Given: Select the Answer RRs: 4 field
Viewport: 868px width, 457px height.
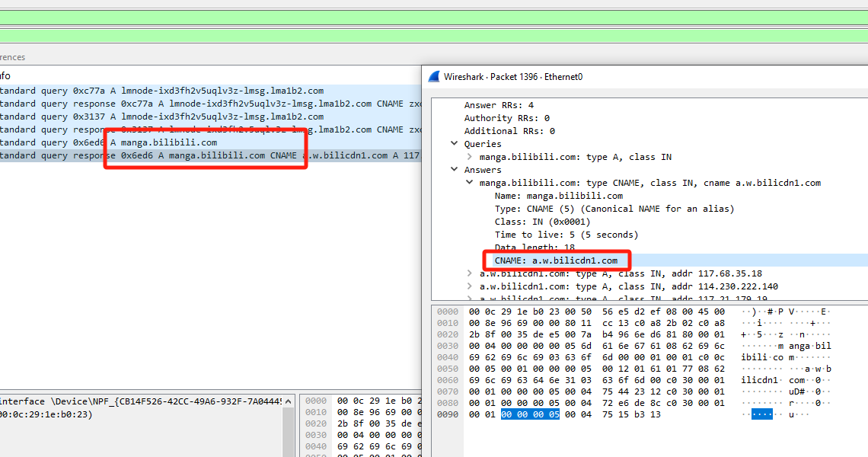Looking at the screenshot, I should pos(499,105).
